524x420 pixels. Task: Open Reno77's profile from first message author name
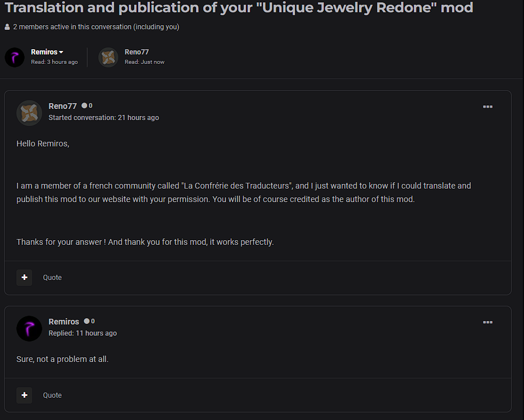click(x=63, y=106)
